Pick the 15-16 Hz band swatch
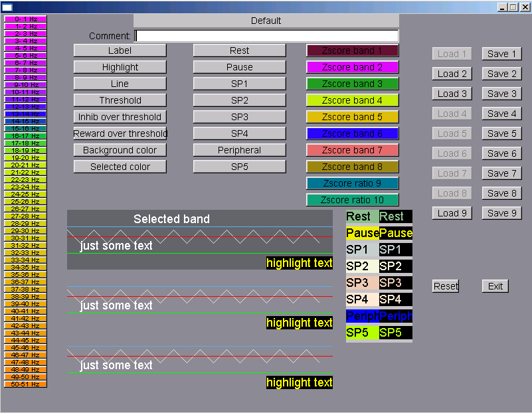532x413 pixels. point(25,129)
